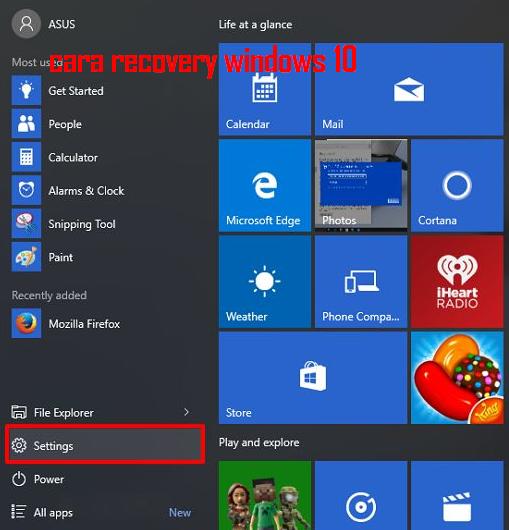509x530 pixels.
Task: Click the Alarms & Clock label
Action: click(86, 191)
